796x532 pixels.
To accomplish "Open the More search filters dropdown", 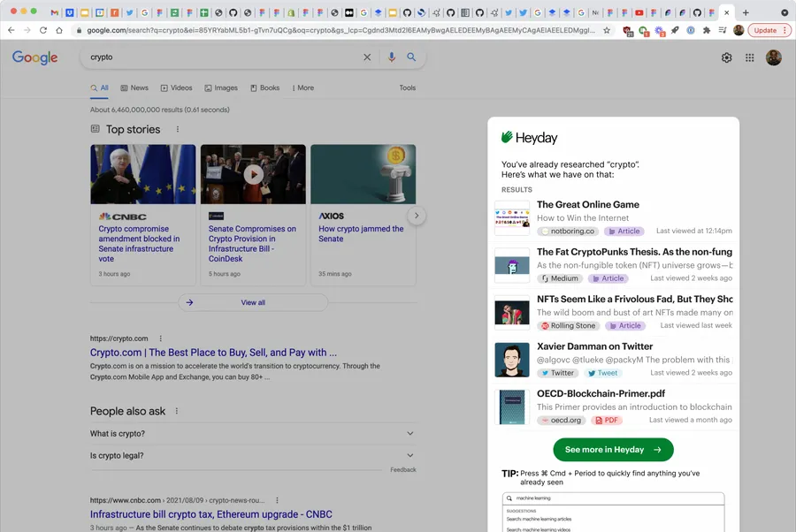I will (x=303, y=87).
